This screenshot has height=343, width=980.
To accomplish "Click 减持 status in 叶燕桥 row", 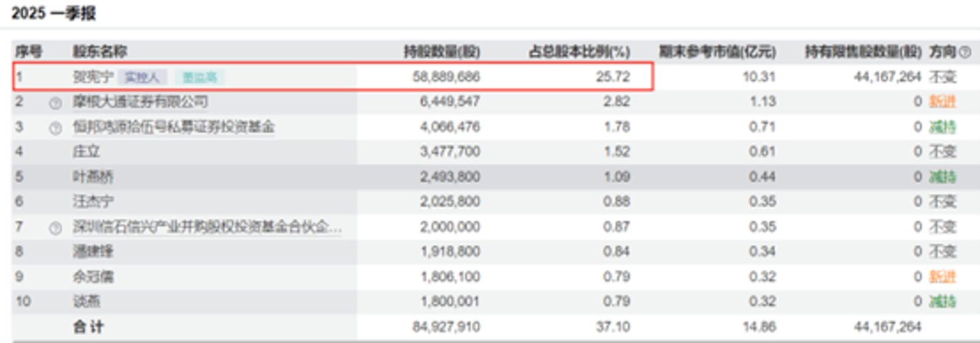I will tap(943, 177).
